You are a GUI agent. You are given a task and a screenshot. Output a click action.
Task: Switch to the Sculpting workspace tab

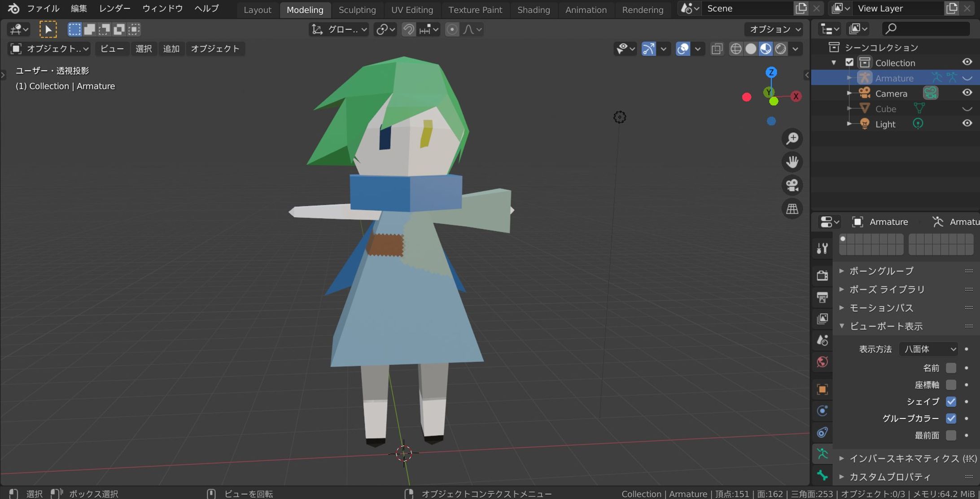tap(357, 9)
